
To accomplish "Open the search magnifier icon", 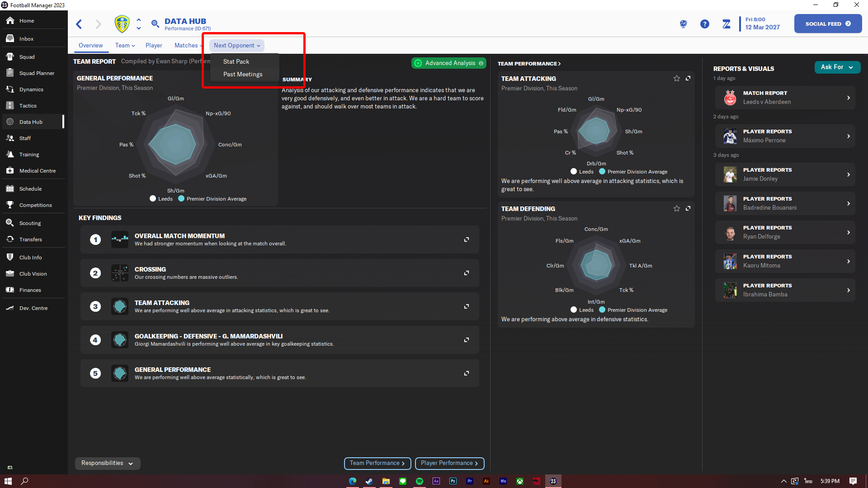I will coord(155,24).
